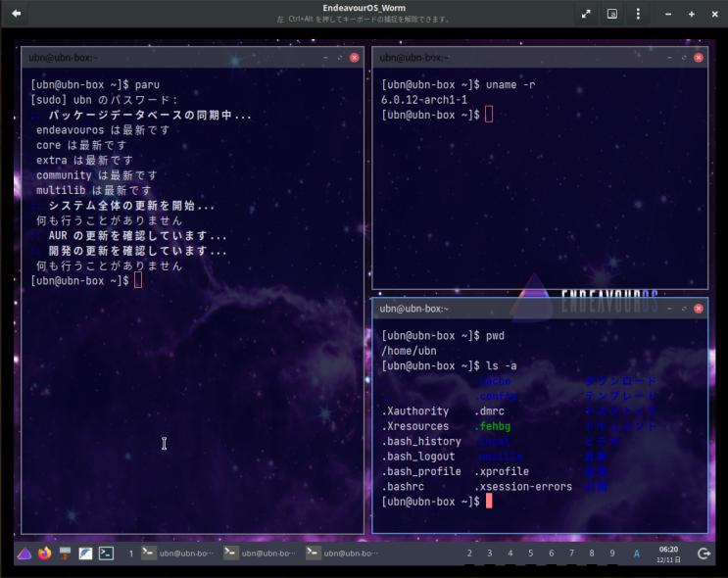Click the prompt cursor in the uname terminal
Viewport: 728px width, 578px height.
pos(488,115)
